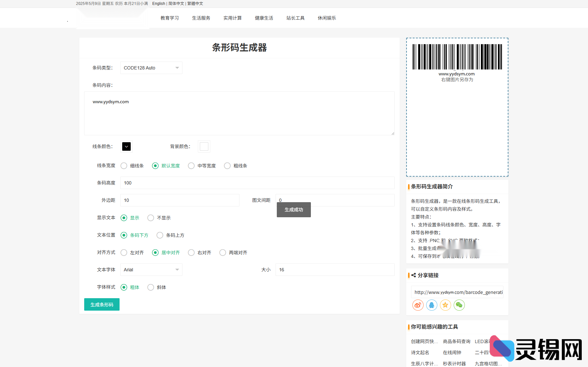This screenshot has width=588, height=367.
Task: Open 生辰八字计 tool link
Action: click(x=425, y=364)
